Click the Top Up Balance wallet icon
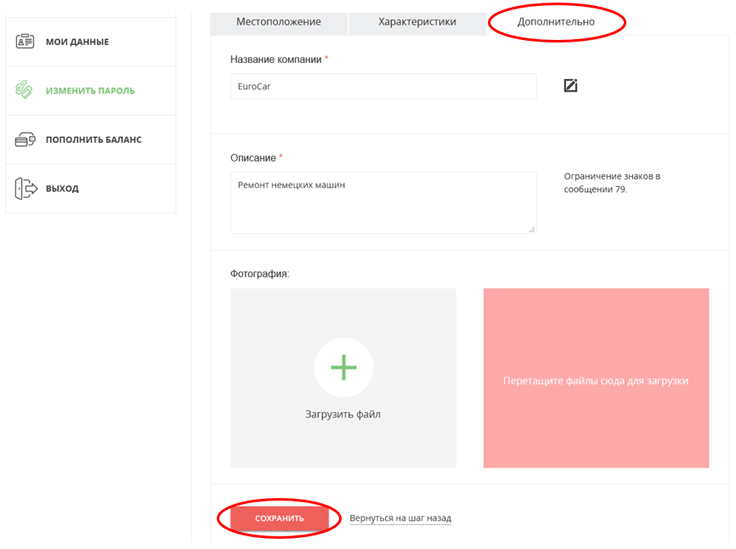 tap(25, 140)
